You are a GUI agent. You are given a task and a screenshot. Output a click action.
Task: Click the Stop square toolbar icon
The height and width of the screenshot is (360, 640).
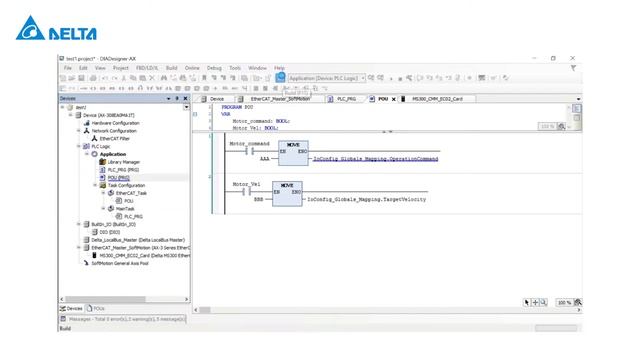point(400,78)
